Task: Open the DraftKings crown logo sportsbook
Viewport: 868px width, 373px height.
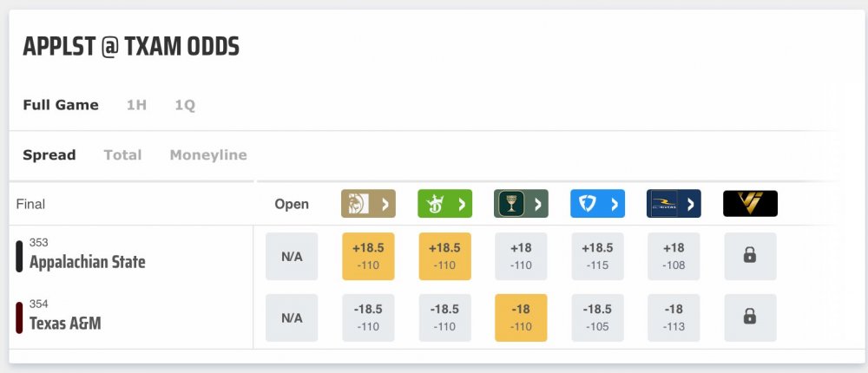Action: point(444,204)
